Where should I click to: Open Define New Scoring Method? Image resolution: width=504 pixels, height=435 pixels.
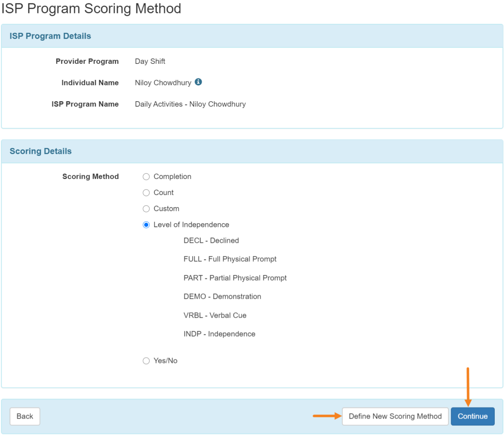[x=395, y=416]
